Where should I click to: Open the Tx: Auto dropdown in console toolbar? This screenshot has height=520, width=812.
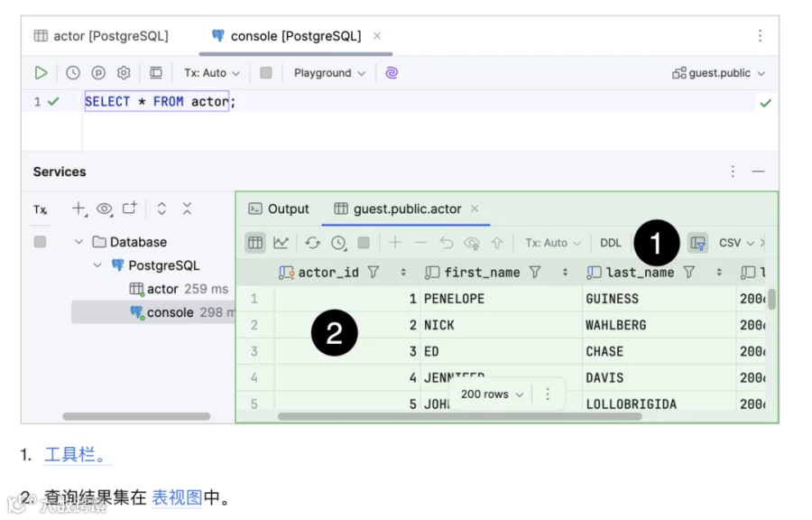point(212,73)
